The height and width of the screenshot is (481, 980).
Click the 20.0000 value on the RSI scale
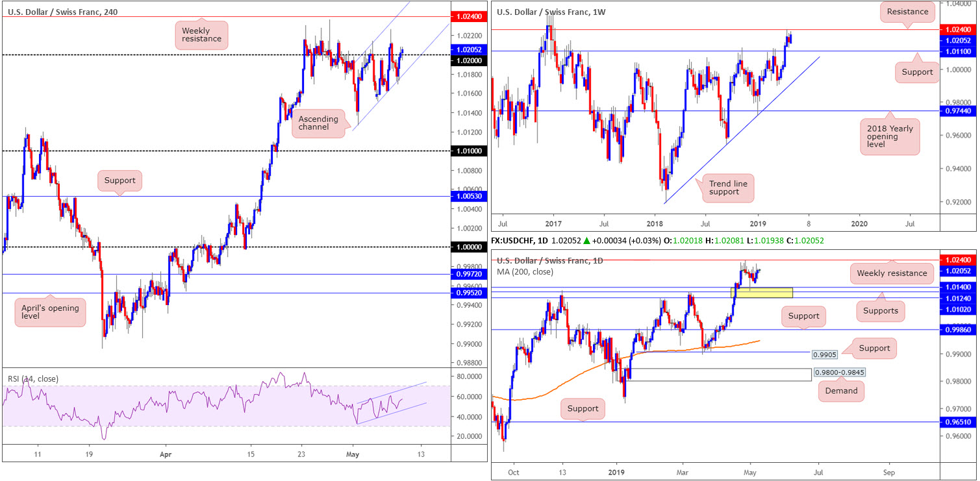(x=469, y=436)
